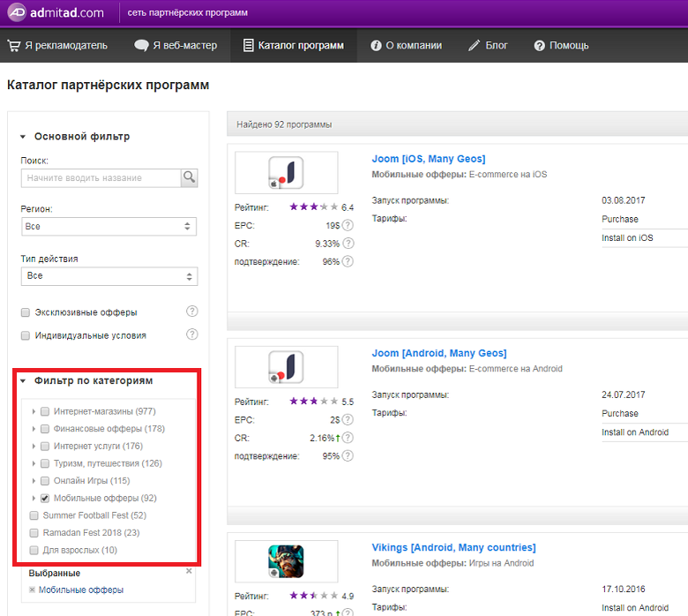
Task: Open the Помощь menu item
Action: tap(561, 45)
